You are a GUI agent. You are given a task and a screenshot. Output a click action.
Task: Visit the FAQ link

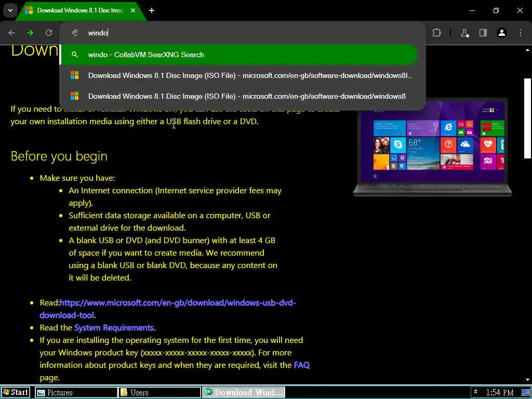(302, 365)
